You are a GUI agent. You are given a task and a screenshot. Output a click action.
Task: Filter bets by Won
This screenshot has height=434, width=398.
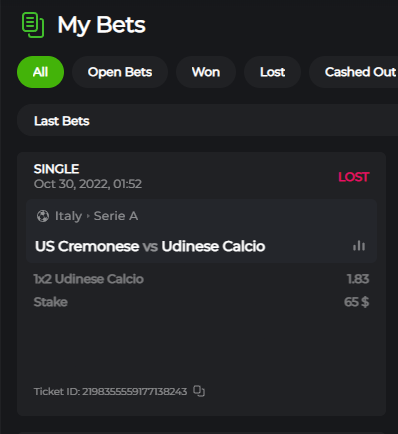206,72
